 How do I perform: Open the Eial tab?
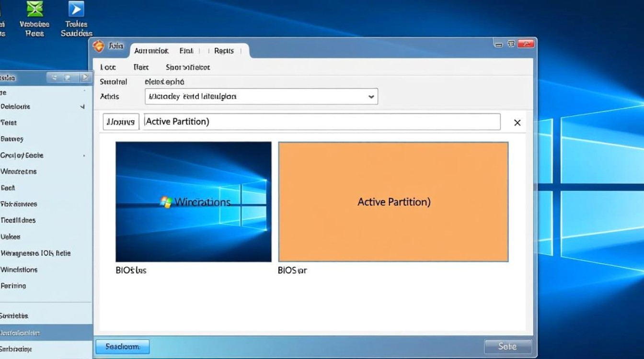coord(186,51)
